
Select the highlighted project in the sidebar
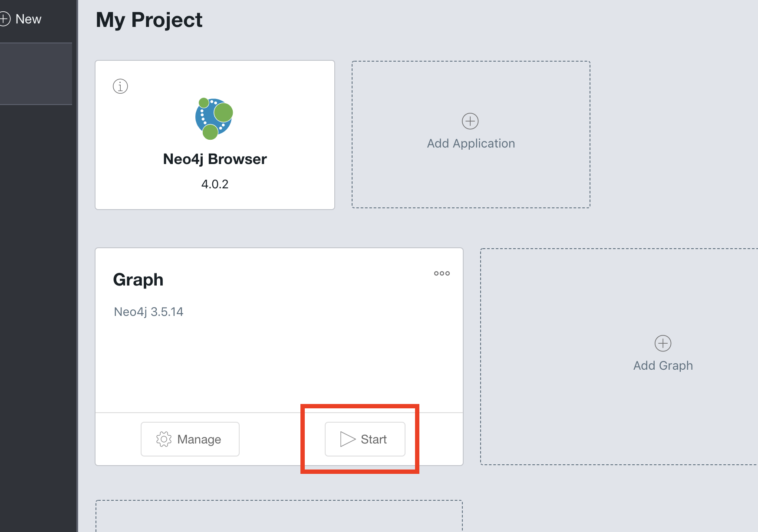point(36,74)
